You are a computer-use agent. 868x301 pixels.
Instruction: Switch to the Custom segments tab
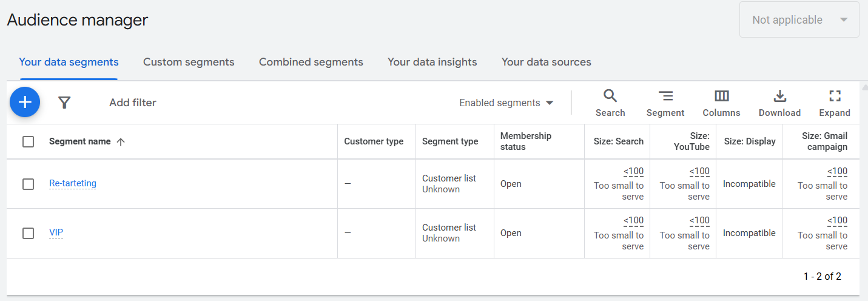point(189,62)
